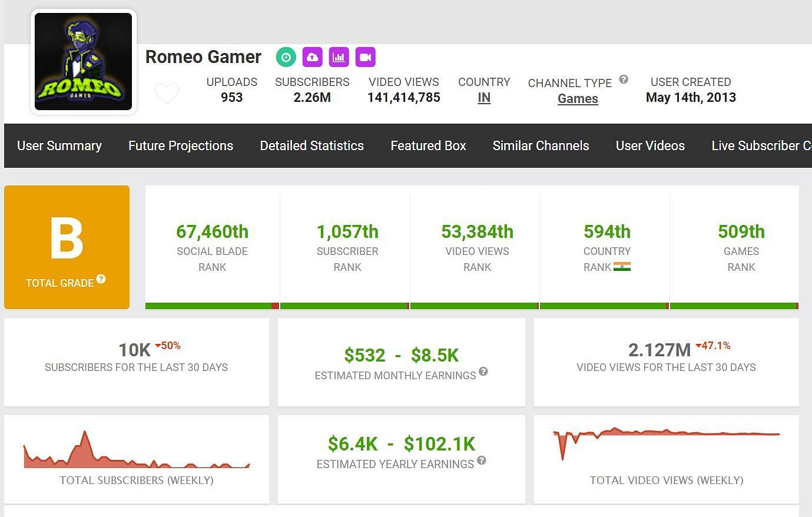Click the uploads count 953
The height and width of the screenshot is (517, 812).
[x=232, y=98]
